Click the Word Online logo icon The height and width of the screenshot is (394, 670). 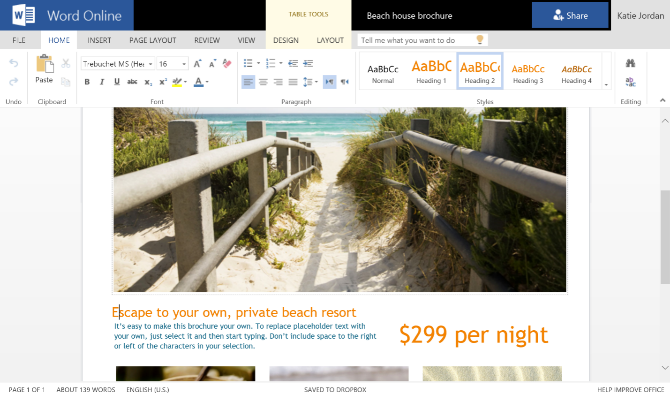coord(24,15)
